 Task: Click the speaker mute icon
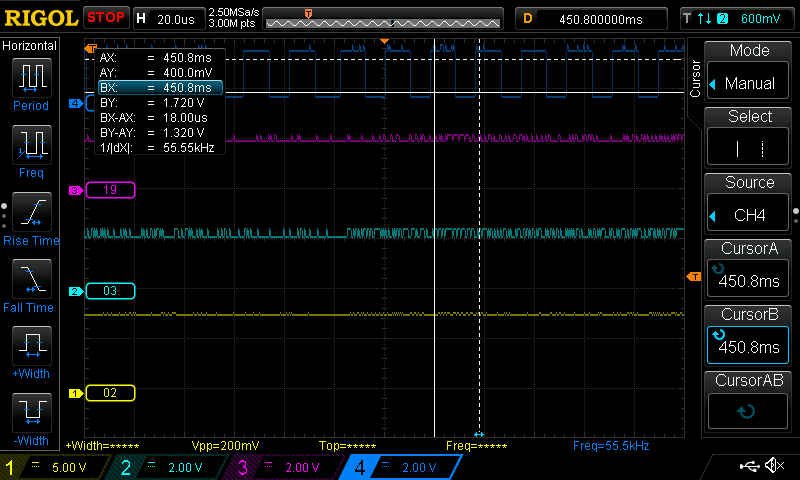tap(773, 466)
